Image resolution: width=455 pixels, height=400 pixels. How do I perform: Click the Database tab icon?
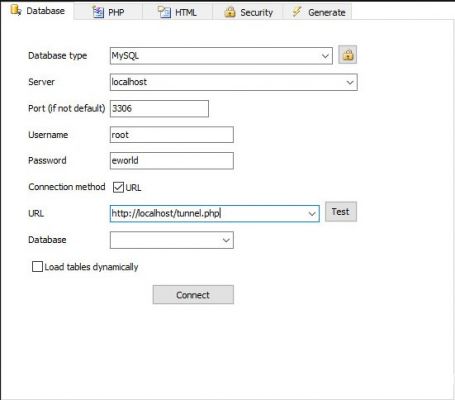(16, 10)
